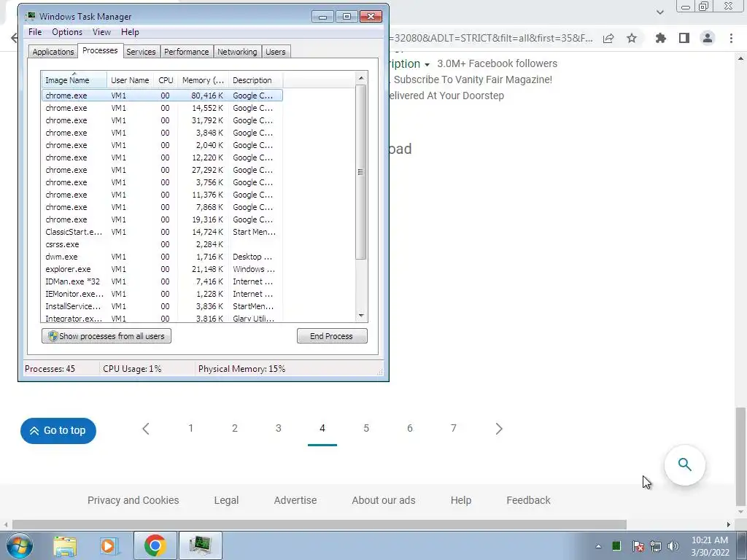This screenshot has width=747, height=560.
Task: Sort by User Name column
Action: 130,80
